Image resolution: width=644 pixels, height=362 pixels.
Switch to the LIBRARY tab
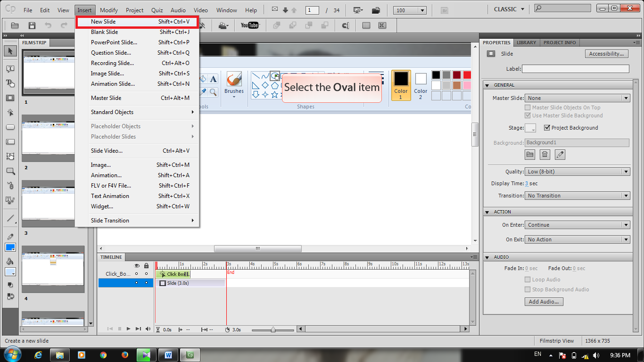526,42
